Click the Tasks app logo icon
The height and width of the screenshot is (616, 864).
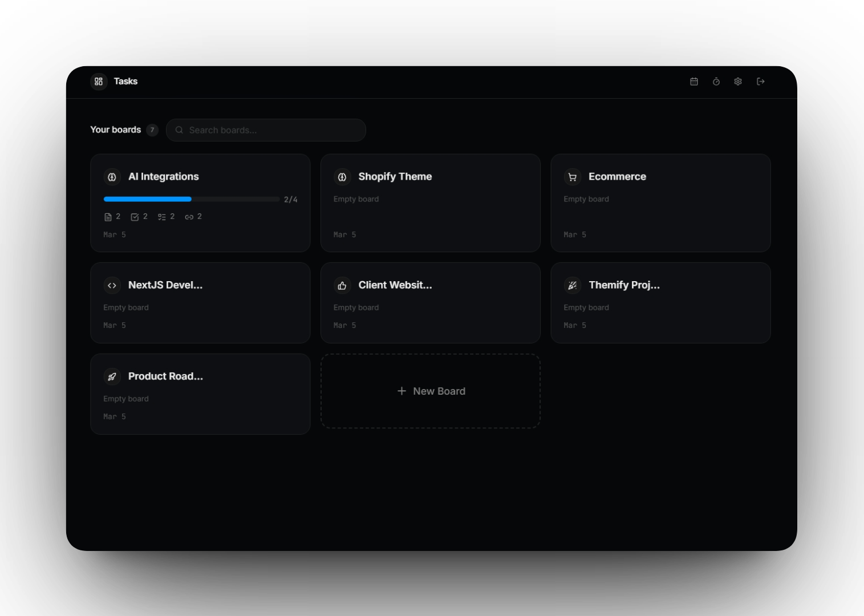(x=99, y=82)
